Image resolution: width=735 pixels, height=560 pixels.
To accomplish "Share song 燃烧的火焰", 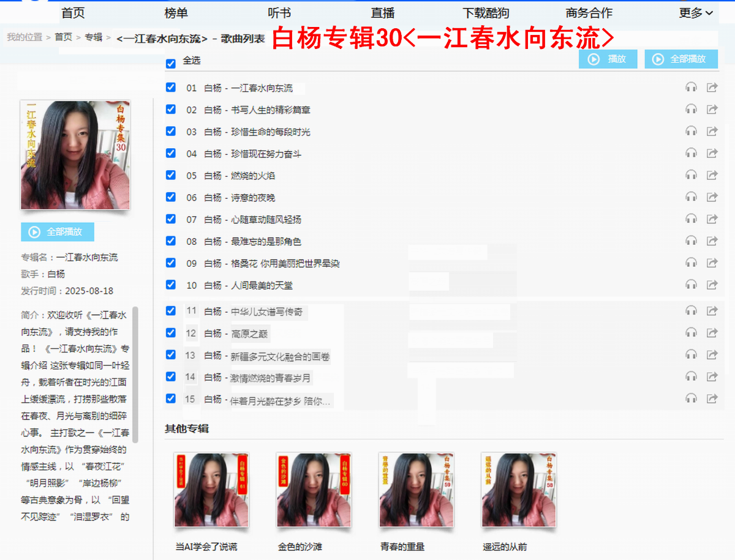I will pyautogui.click(x=712, y=175).
